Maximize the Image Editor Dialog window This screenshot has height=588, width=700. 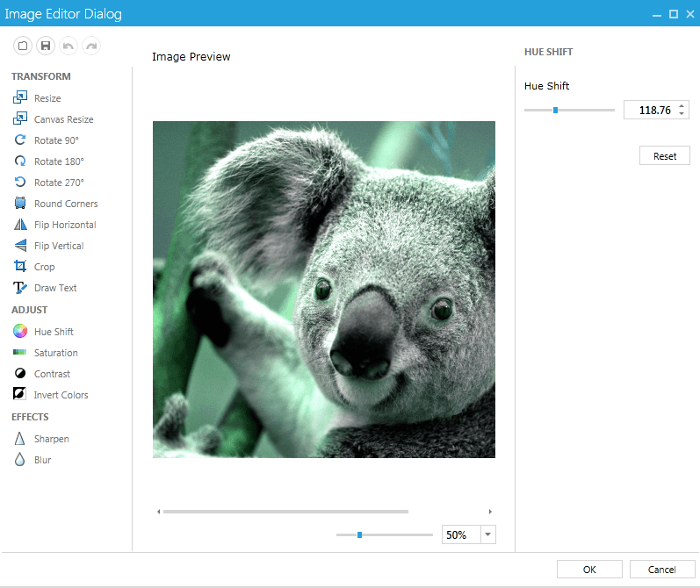point(674,14)
